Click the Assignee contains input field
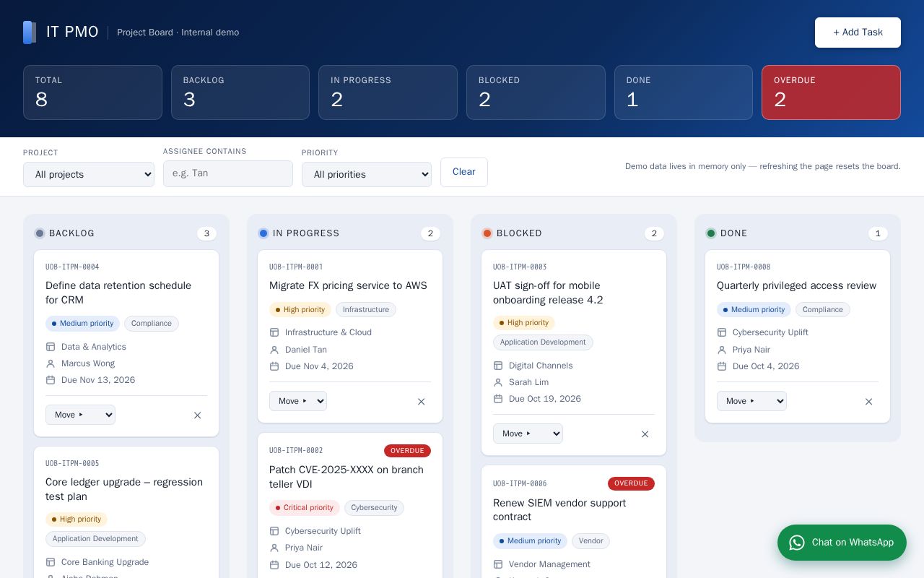This screenshot has width=924, height=578. (x=228, y=173)
